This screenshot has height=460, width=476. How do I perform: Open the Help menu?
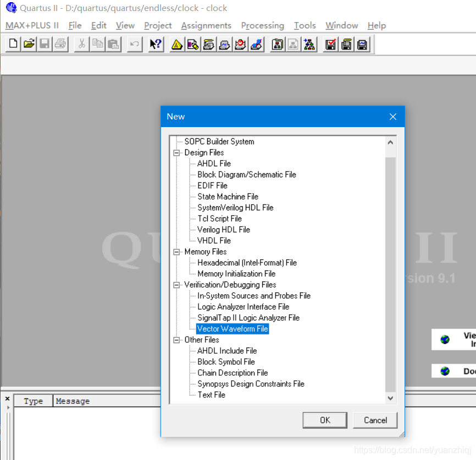pyautogui.click(x=377, y=25)
